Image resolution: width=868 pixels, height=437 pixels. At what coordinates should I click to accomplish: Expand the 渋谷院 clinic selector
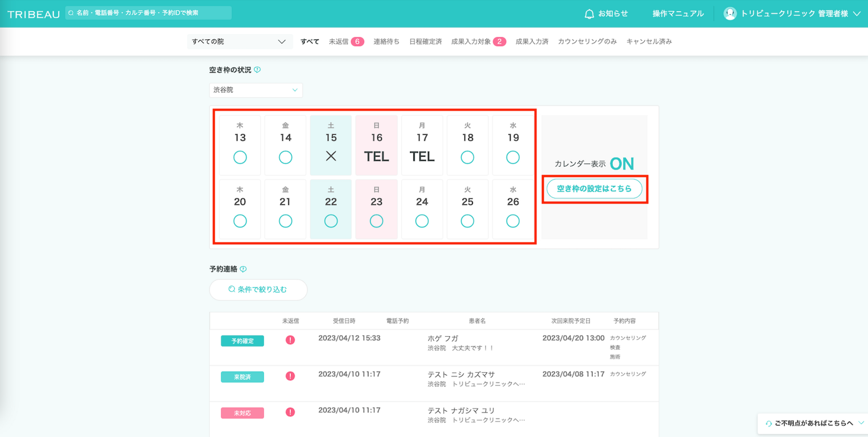coord(256,90)
